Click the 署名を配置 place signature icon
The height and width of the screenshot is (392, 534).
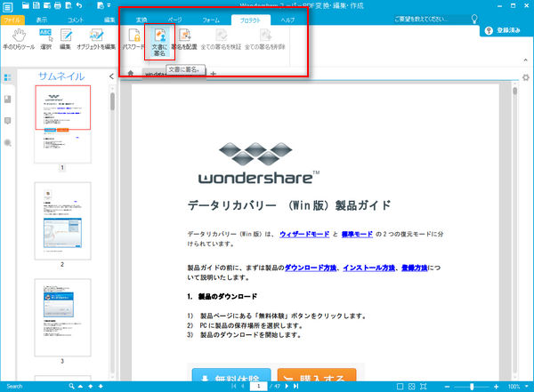click(x=184, y=39)
